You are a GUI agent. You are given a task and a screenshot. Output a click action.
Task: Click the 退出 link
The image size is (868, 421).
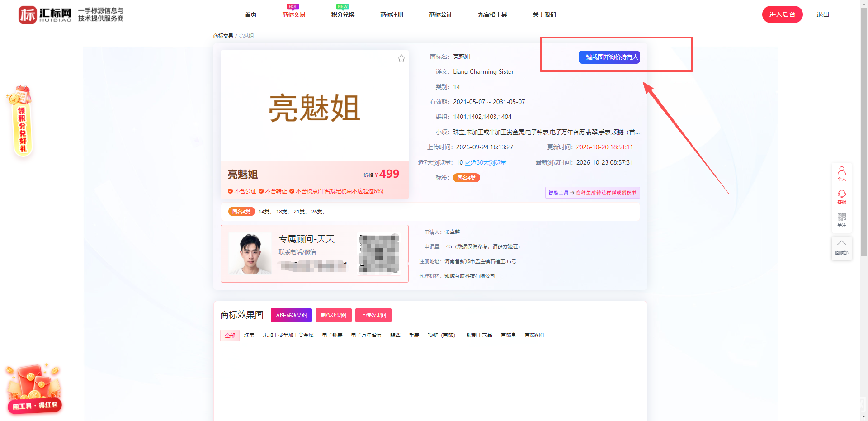[x=823, y=14]
